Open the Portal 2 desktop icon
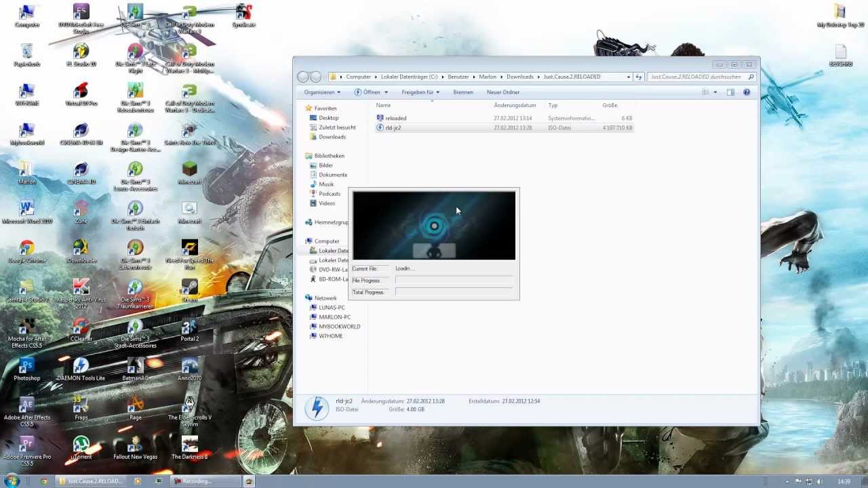Viewport: 868px width, 488px height. tap(189, 330)
